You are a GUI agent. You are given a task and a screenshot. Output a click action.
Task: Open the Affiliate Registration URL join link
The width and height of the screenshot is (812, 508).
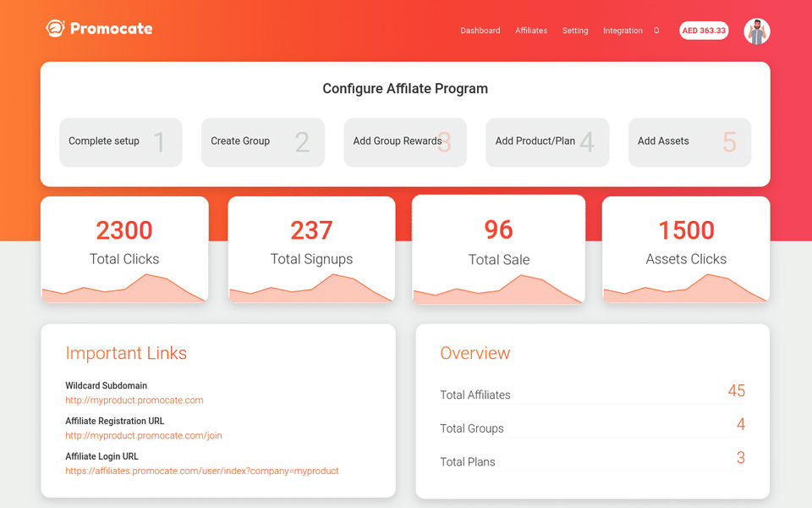(x=144, y=435)
